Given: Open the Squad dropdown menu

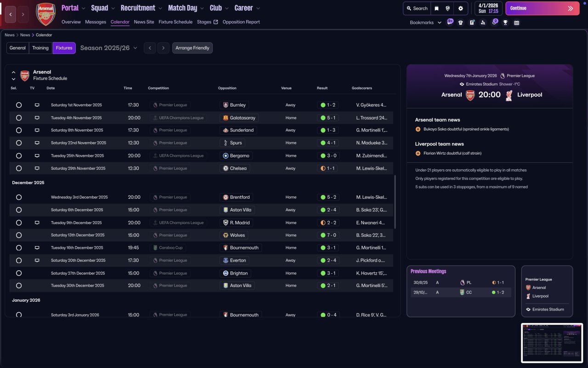Looking at the screenshot, I should pos(103,8).
